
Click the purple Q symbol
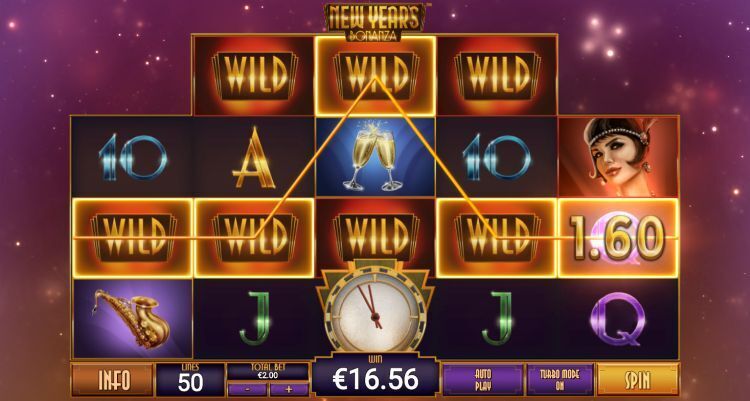[618, 319]
